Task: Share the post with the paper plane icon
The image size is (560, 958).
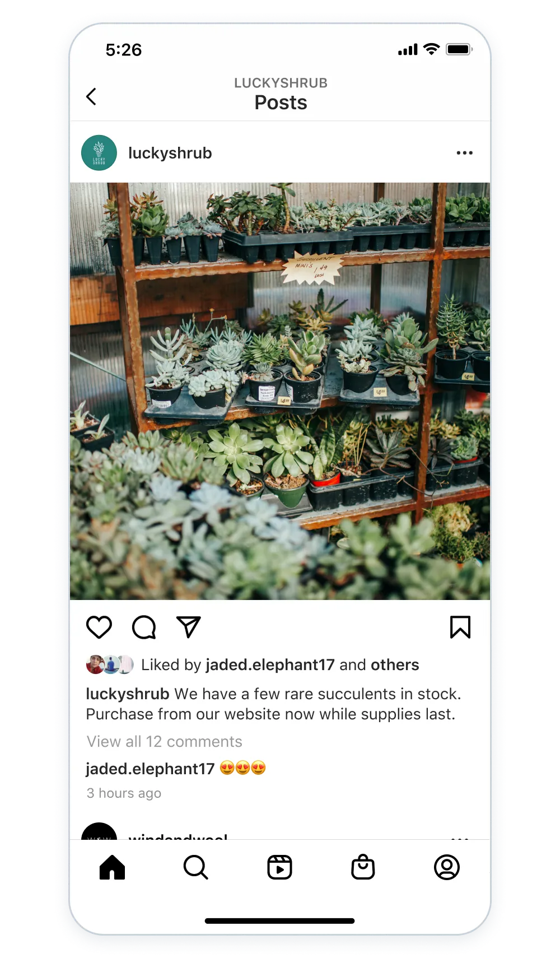Action: (188, 627)
